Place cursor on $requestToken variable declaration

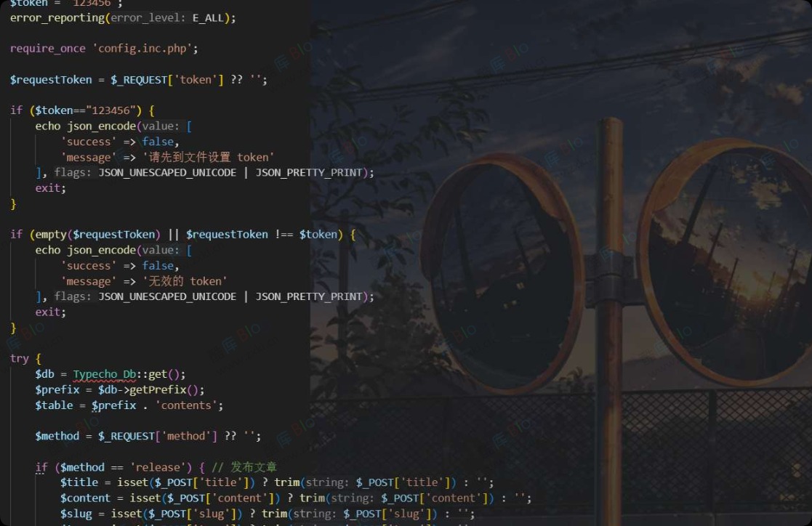(x=51, y=79)
